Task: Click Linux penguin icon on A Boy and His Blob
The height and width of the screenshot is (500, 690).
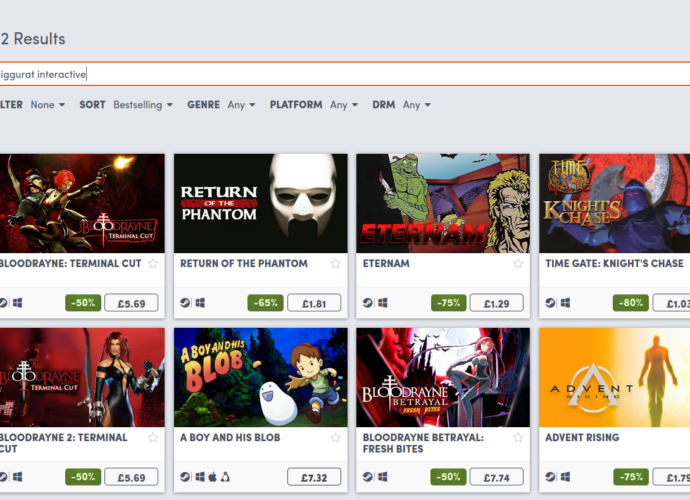Action: tap(225, 477)
